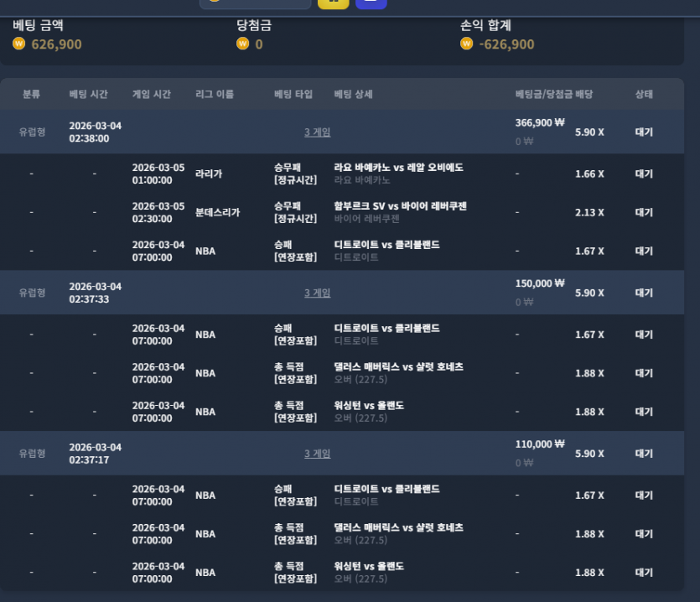Collapse the 150,000 ₩ bet group row

(342, 293)
